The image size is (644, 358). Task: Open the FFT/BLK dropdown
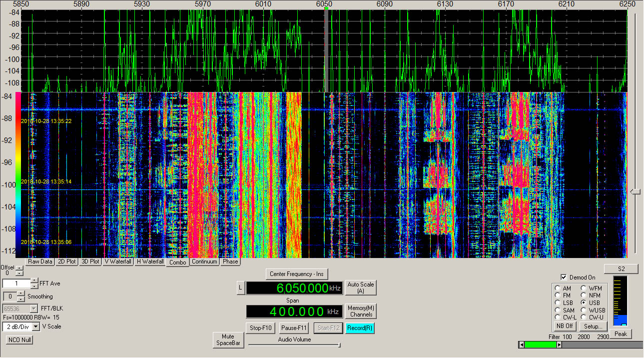click(x=34, y=309)
